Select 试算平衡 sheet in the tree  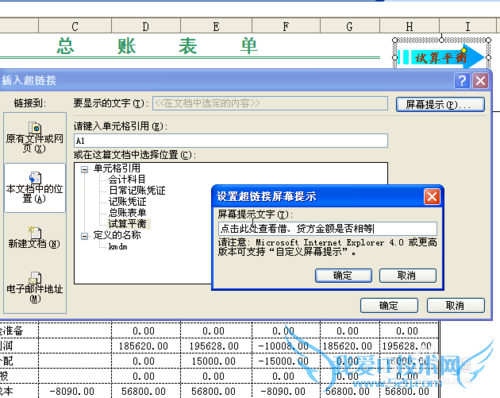[129, 224]
